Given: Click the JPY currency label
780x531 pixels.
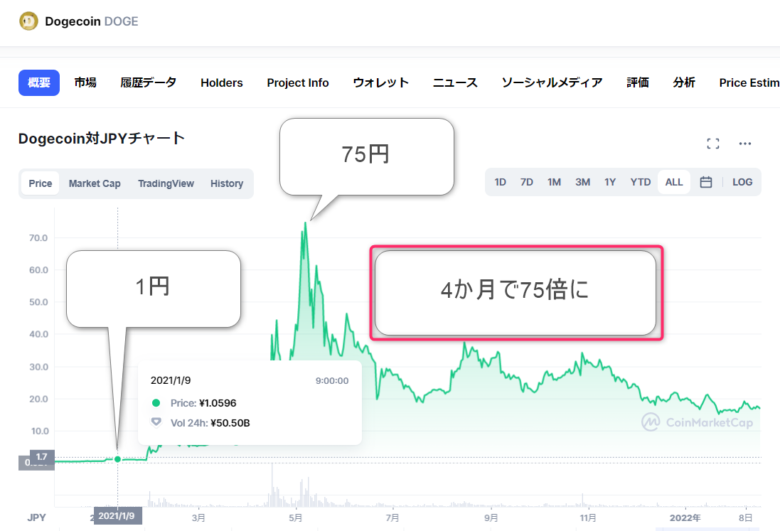Looking at the screenshot, I should click(36, 518).
